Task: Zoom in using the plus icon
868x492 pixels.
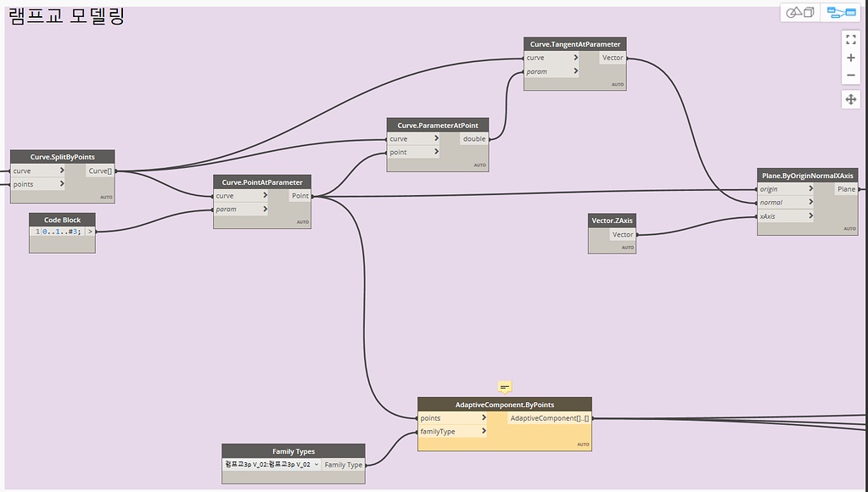Action: [851, 58]
